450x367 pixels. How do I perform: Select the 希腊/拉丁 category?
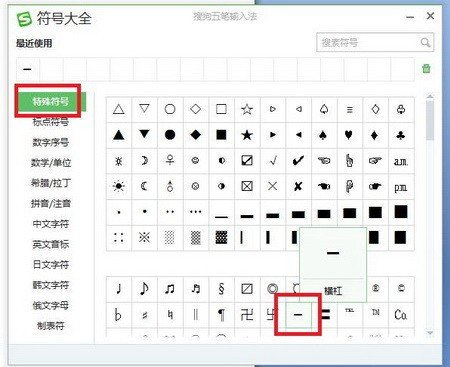click(51, 183)
